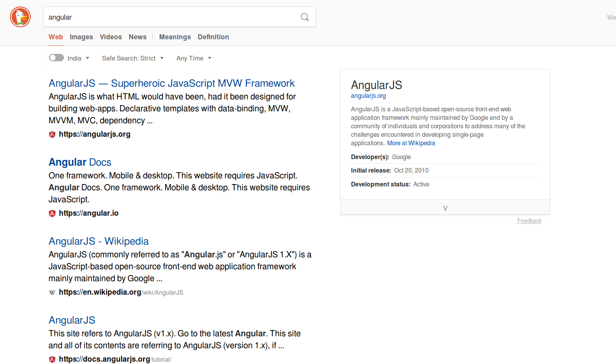Screen dimensions: 616x364
Task: Follow the More at Wikipedia link
Action: (411, 143)
